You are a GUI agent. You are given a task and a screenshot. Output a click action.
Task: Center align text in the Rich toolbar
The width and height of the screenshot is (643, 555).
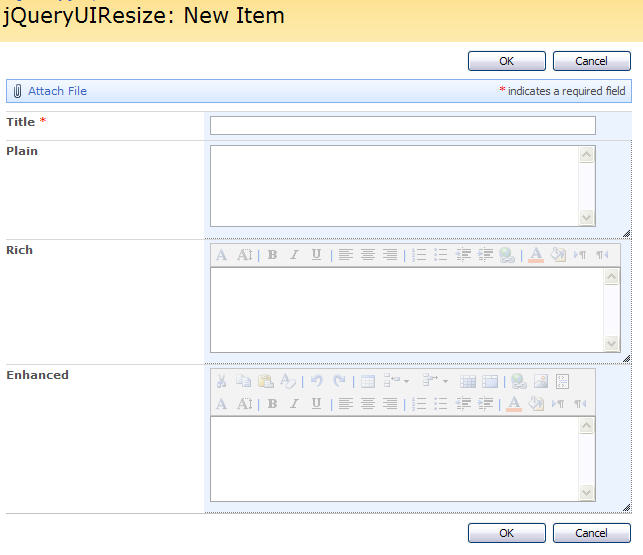click(367, 255)
